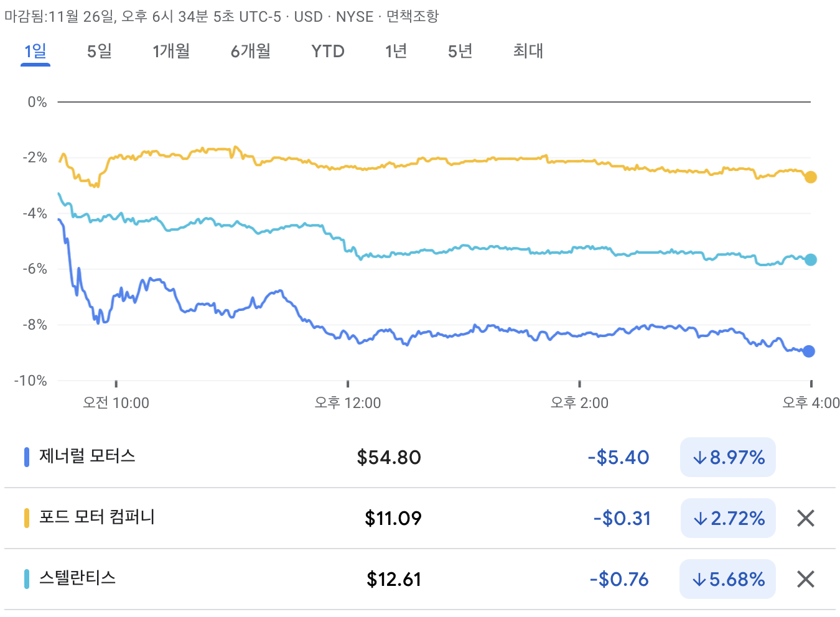Click the 0% y-axis label

coord(37,102)
